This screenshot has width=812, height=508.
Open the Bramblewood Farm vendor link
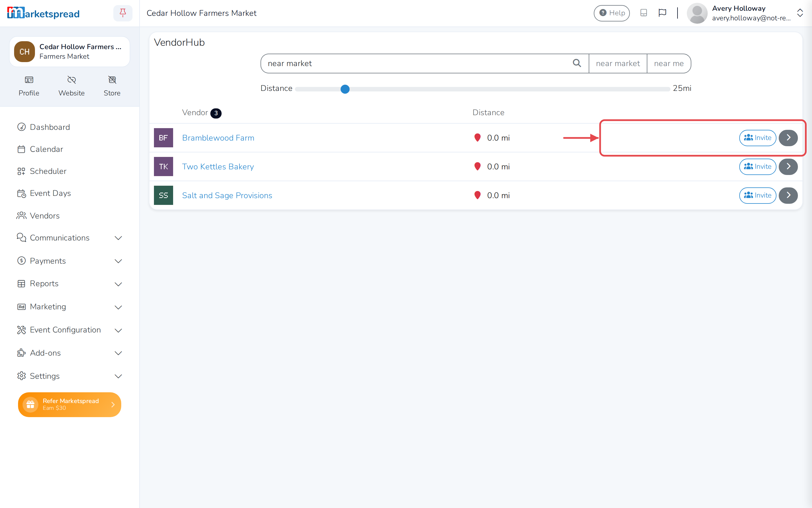(x=218, y=138)
